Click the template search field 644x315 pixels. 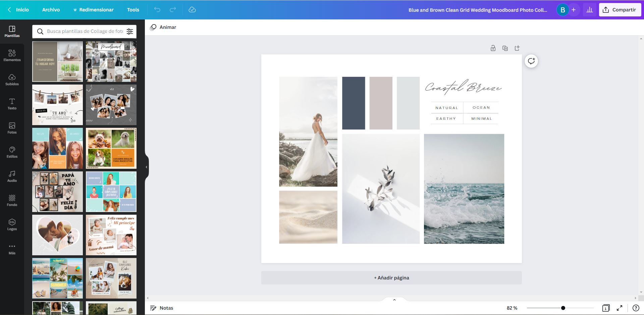(x=82, y=31)
